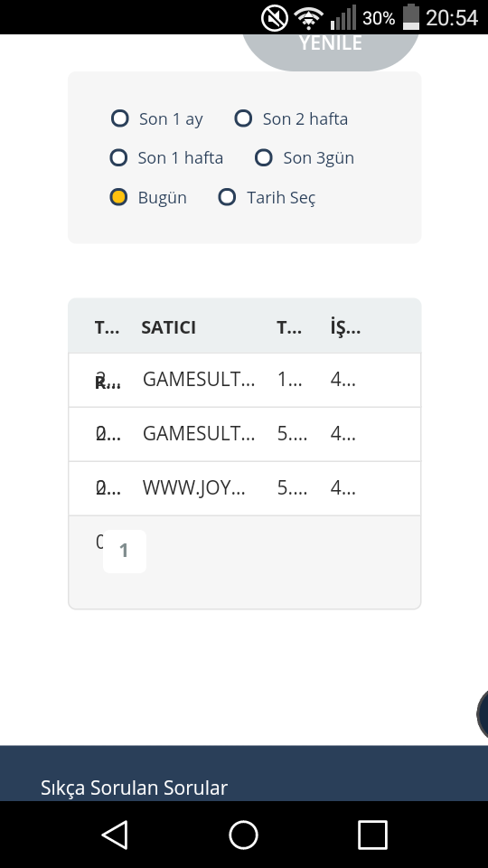
Task: Open the WWW.JOY... seller row
Action: [x=245, y=488]
